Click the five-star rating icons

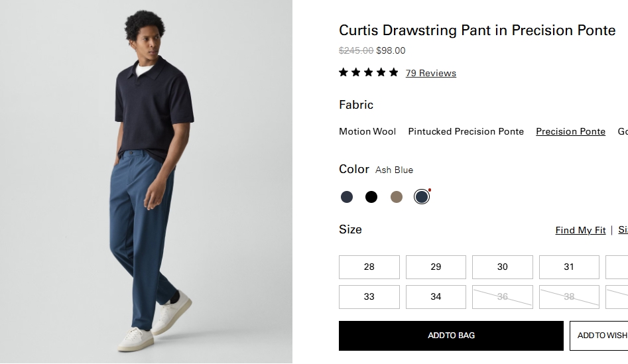(368, 73)
